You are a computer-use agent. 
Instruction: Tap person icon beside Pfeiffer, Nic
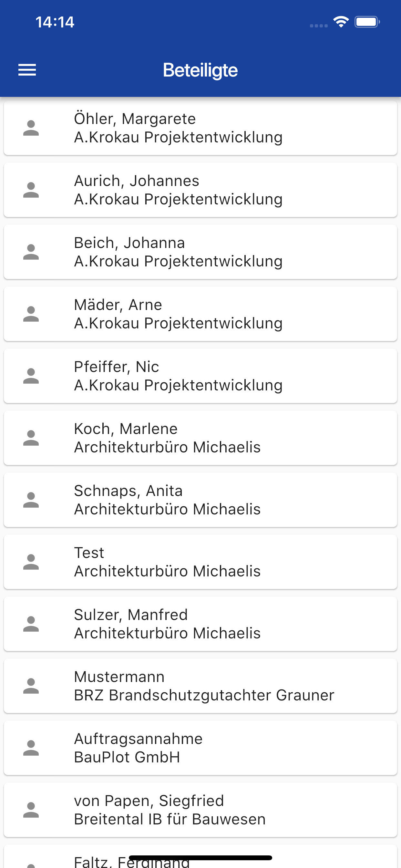pos(31,376)
